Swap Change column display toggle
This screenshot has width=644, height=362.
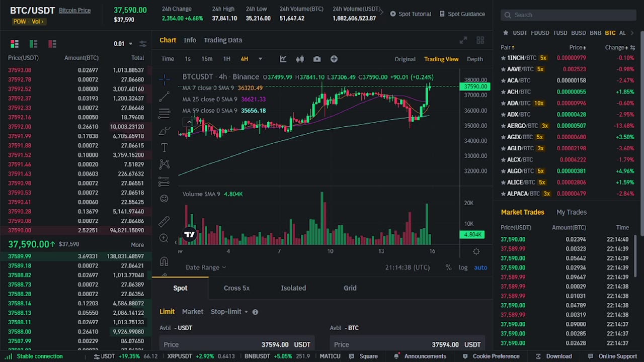click(632, 47)
